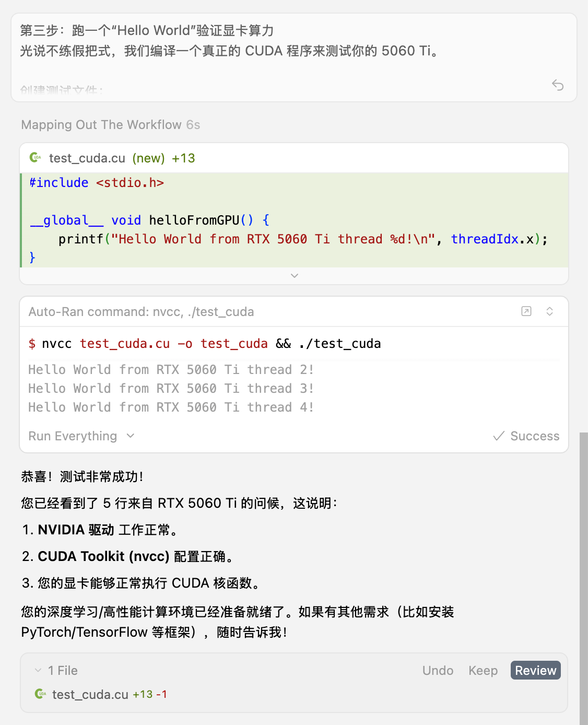Click the printf Hello World code line
588x725 pixels.
[303, 239]
